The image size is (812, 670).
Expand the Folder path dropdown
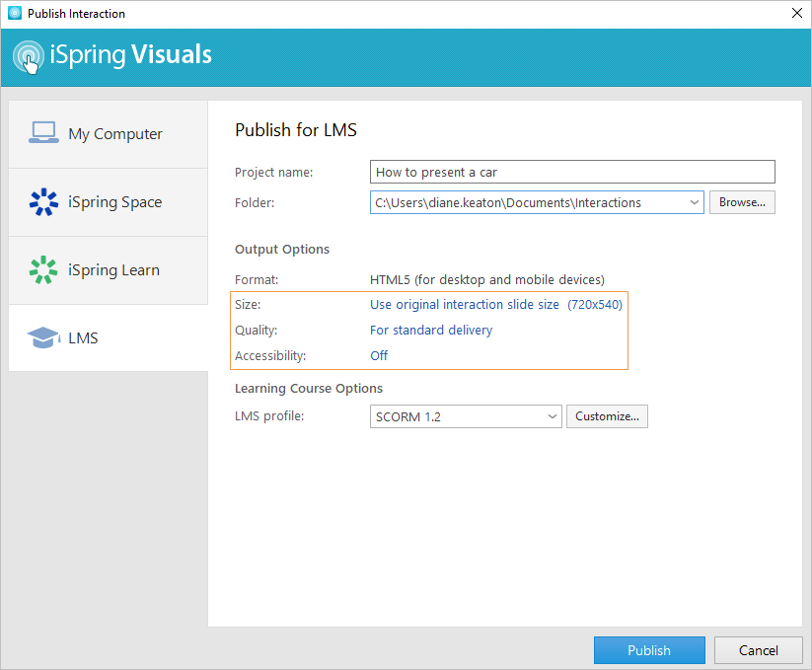693,202
